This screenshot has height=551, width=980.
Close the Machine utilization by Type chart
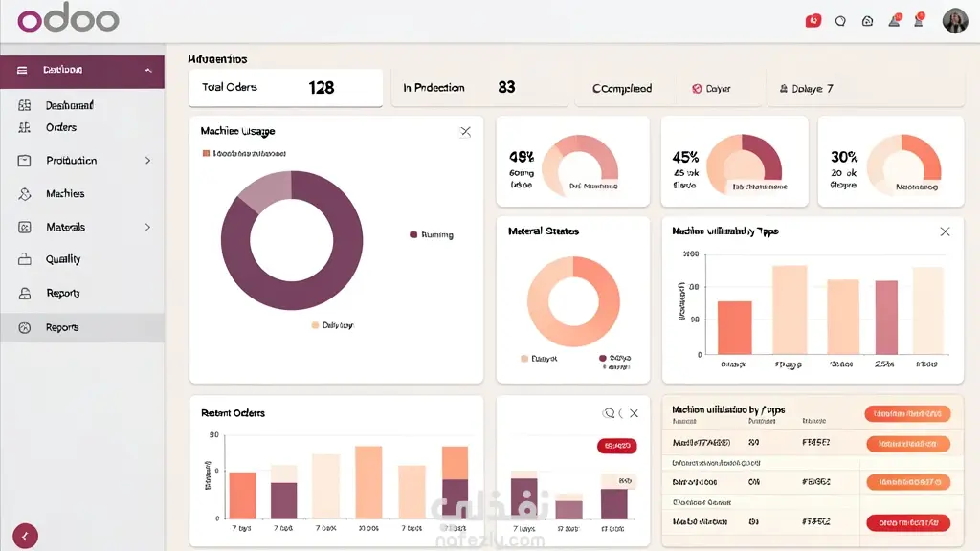(x=945, y=231)
